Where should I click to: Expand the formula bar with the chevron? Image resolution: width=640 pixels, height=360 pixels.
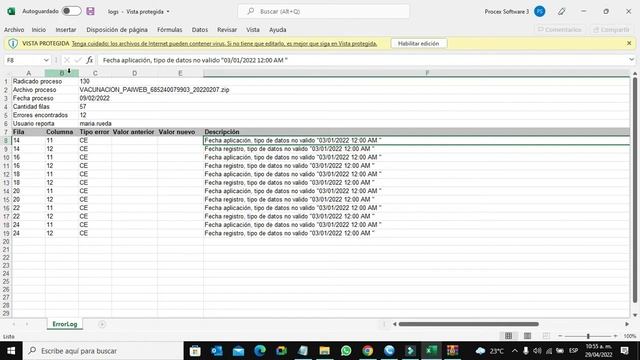(631, 60)
